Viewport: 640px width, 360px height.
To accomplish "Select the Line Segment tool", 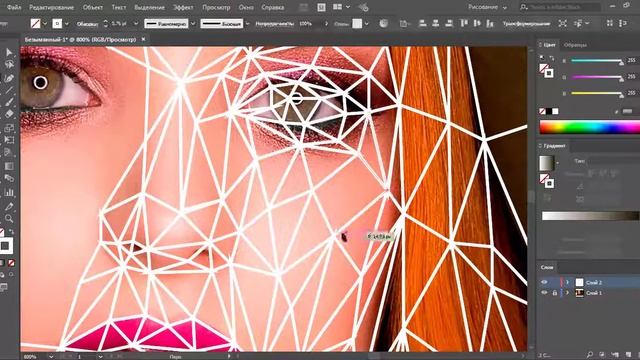I will click(9, 90).
